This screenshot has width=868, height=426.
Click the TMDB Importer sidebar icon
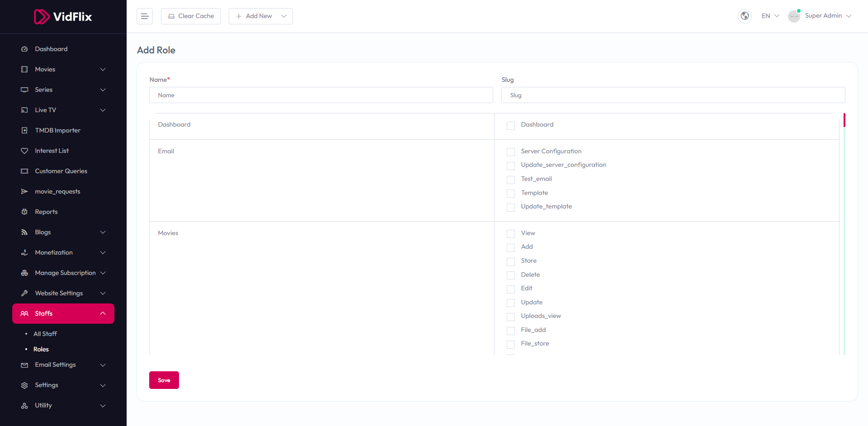[x=24, y=130]
